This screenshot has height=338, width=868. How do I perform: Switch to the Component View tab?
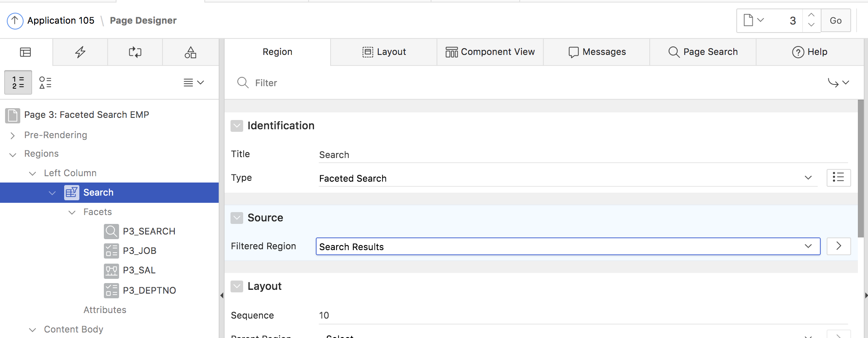click(490, 52)
